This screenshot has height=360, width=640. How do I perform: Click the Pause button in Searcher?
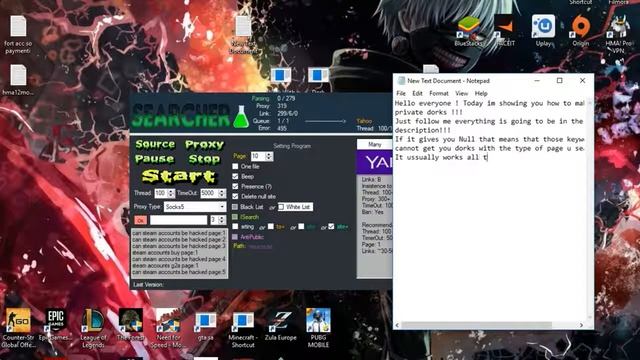tap(154, 159)
